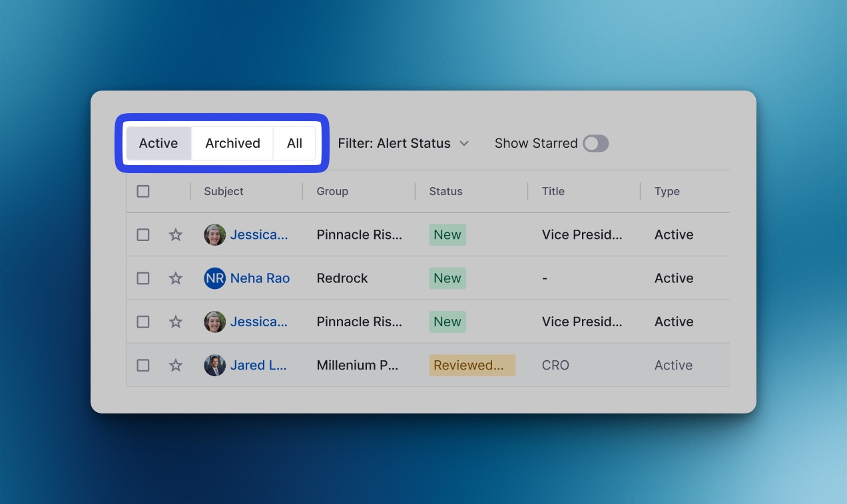
Task: Click the Status column header
Action: 445,192
